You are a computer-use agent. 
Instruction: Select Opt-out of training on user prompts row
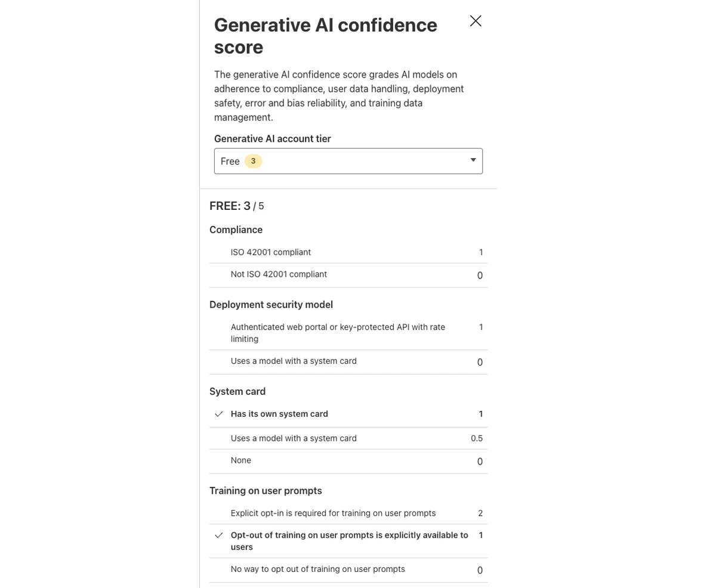pos(348,541)
